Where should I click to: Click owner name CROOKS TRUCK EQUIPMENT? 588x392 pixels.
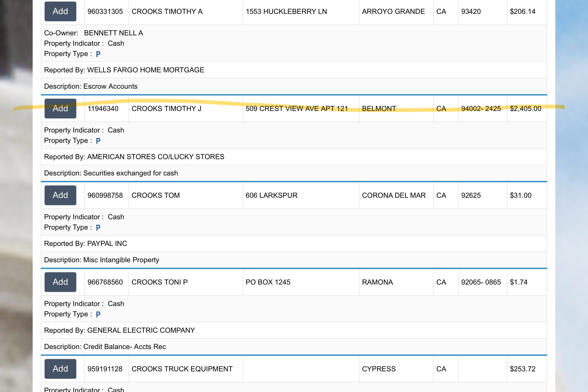(x=182, y=369)
